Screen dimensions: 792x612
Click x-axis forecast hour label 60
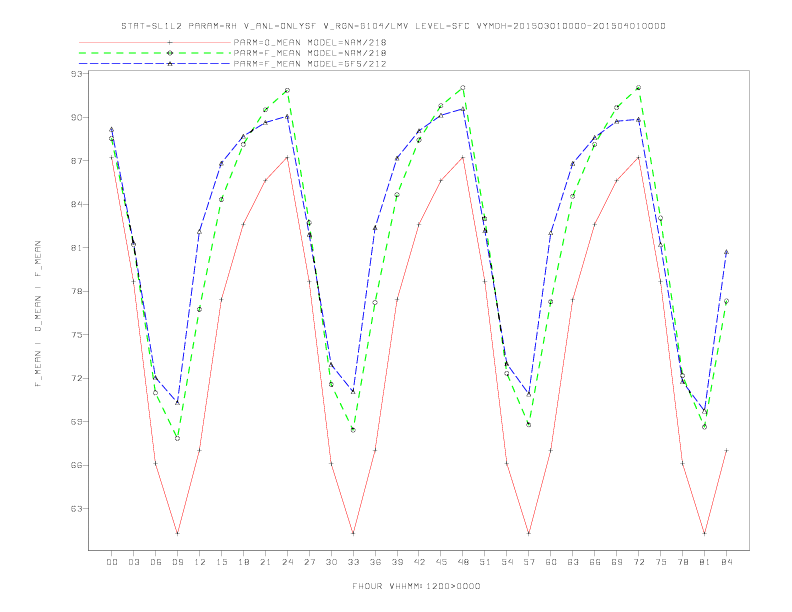point(551,562)
